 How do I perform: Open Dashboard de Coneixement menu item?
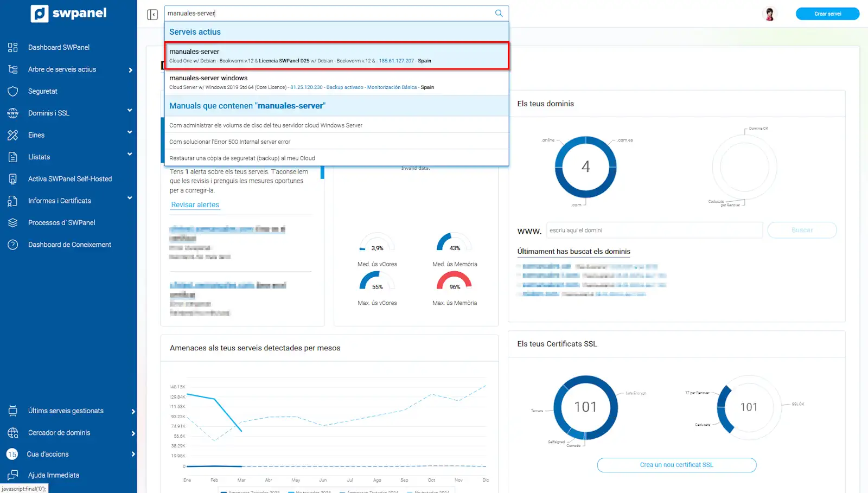[69, 245]
